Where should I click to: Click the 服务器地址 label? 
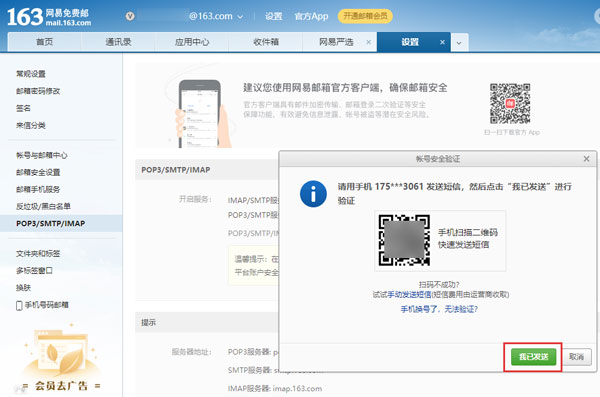[191, 352]
